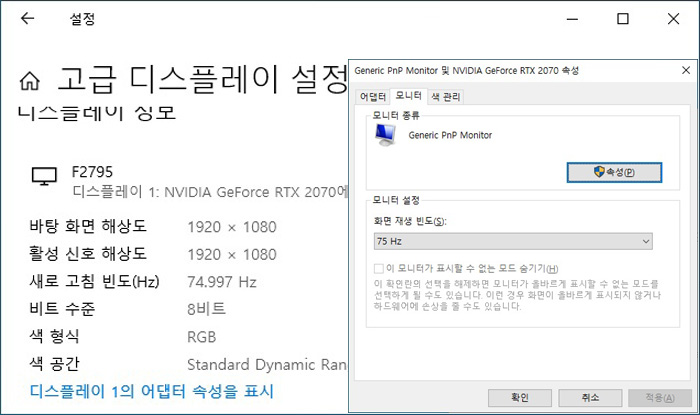700x415 pixels.
Task: Open display 1 adapter properties link
Action: pos(151,391)
